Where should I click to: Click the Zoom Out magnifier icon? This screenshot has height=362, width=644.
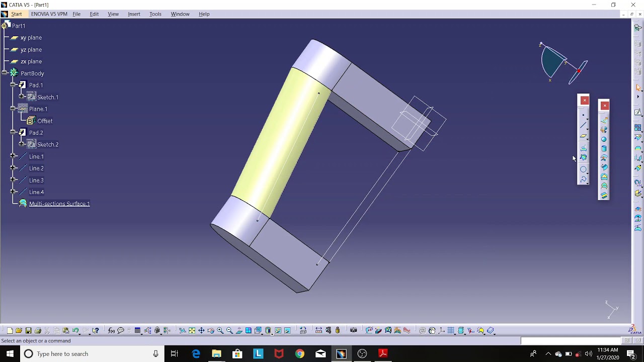pos(230,330)
